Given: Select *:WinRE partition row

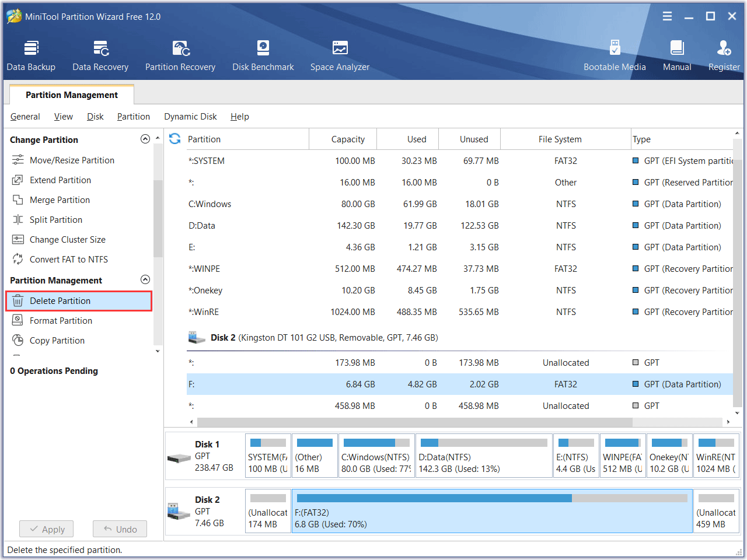Looking at the screenshot, I should click(x=460, y=312).
